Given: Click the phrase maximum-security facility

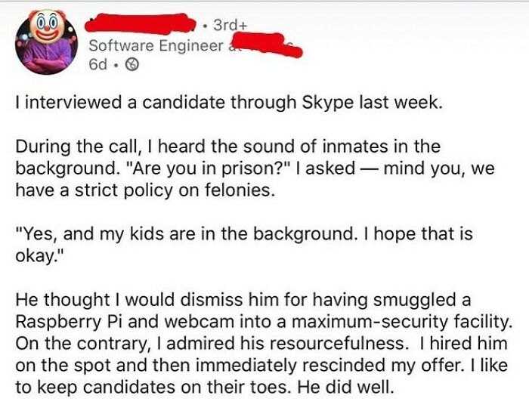Looking at the screenshot, I should [x=401, y=322].
